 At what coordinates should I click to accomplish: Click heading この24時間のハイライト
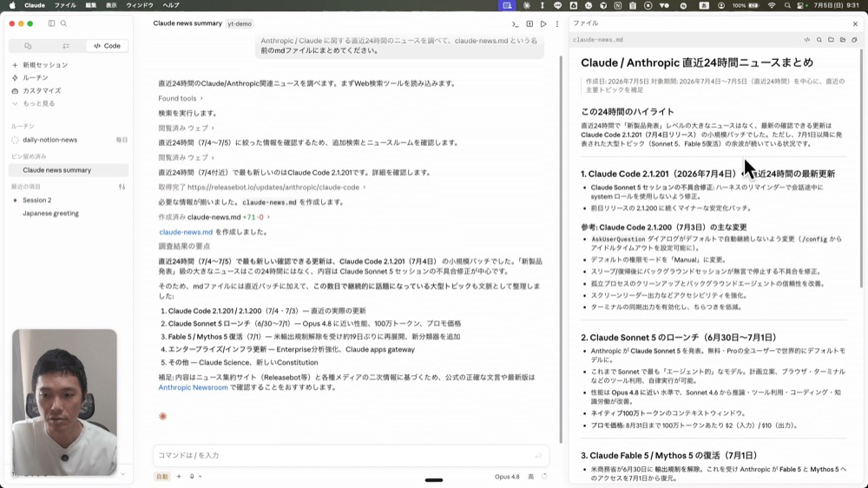[x=628, y=111]
